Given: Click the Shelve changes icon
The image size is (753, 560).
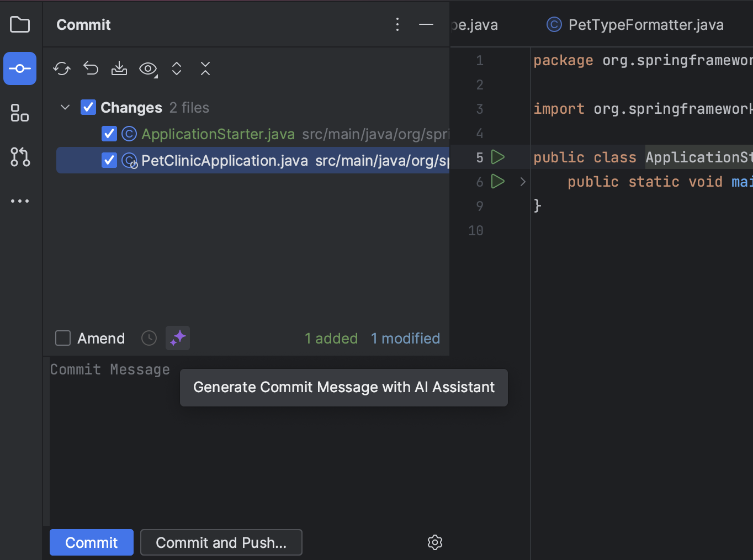Looking at the screenshot, I should coord(119,69).
